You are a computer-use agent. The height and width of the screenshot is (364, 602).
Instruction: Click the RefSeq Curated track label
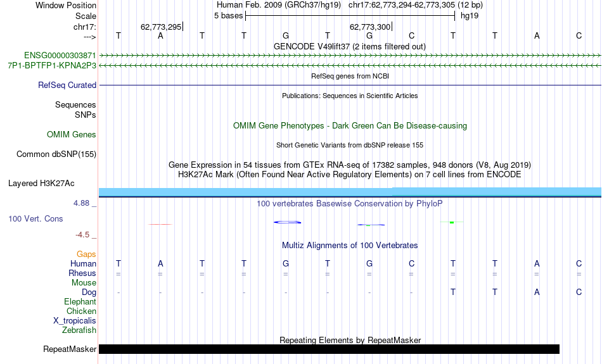coord(67,85)
